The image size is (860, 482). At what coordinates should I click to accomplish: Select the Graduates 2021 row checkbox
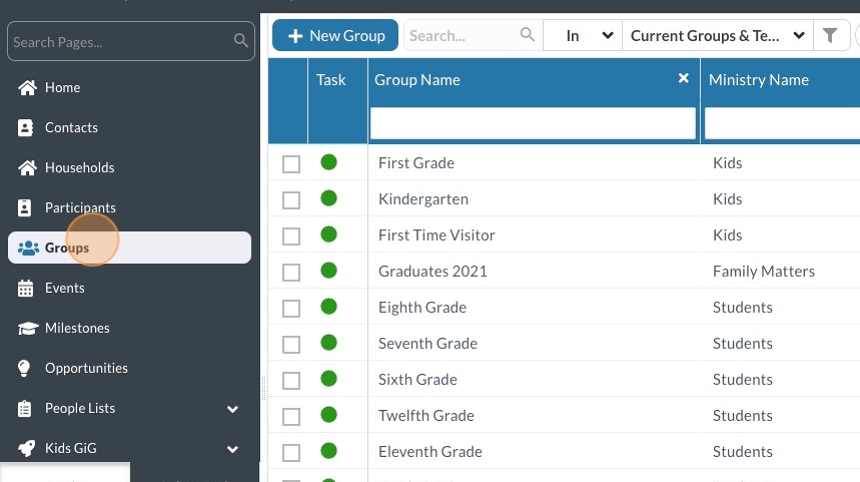coord(291,272)
